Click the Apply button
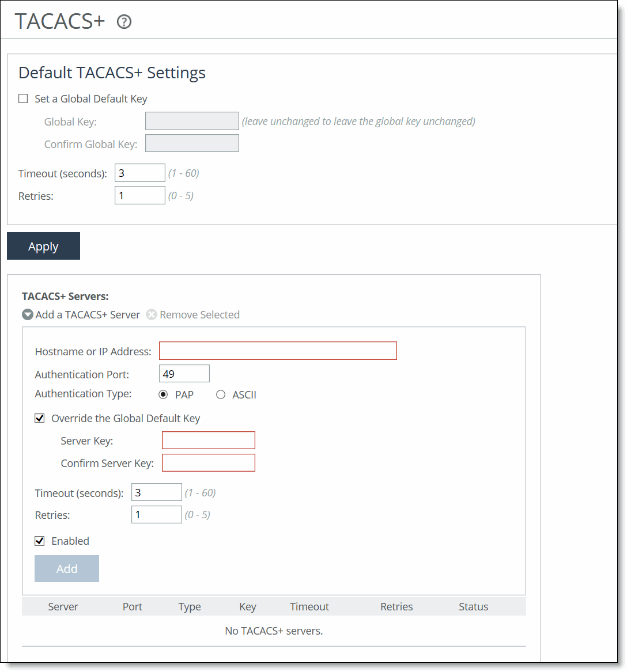Viewport: 627px width, 672px height. 43,246
